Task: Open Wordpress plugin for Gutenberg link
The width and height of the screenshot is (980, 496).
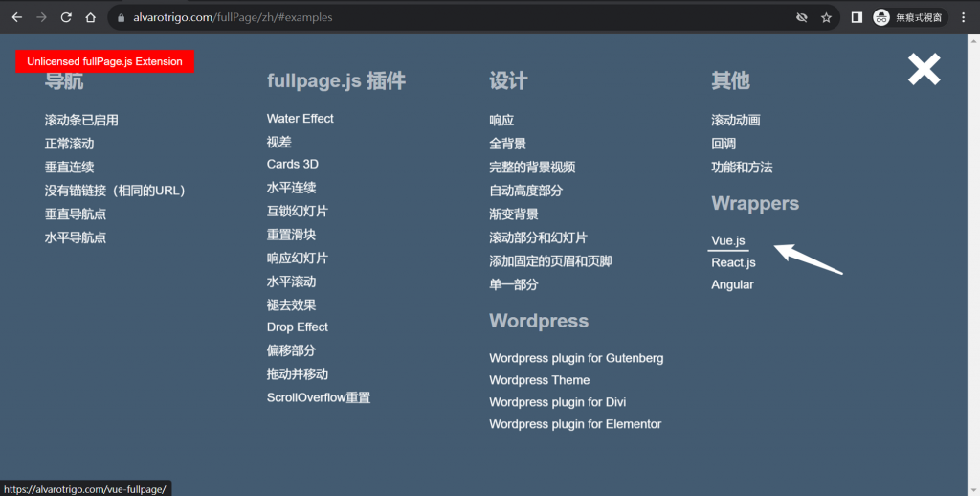Action: point(576,358)
